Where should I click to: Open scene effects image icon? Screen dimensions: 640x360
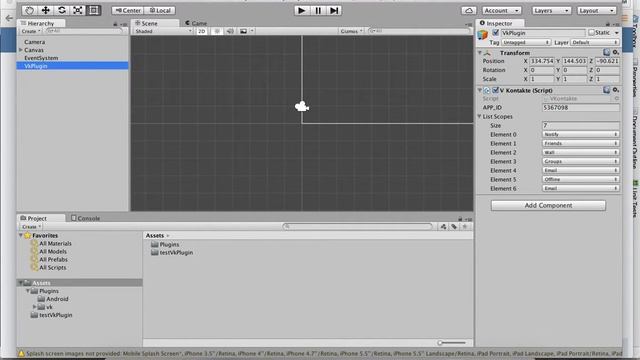pos(243,31)
